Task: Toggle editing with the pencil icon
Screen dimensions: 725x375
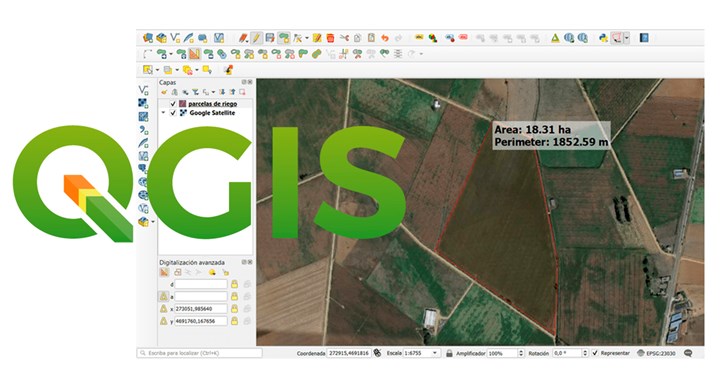Action: tap(257, 38)
